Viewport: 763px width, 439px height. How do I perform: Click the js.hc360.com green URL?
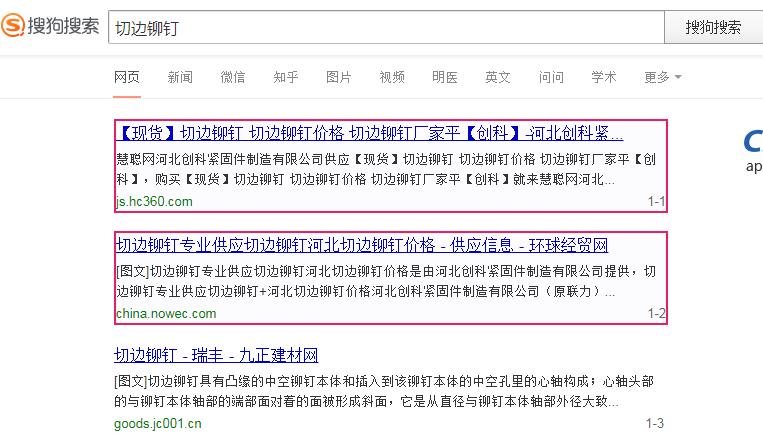[x=154, y=202]
